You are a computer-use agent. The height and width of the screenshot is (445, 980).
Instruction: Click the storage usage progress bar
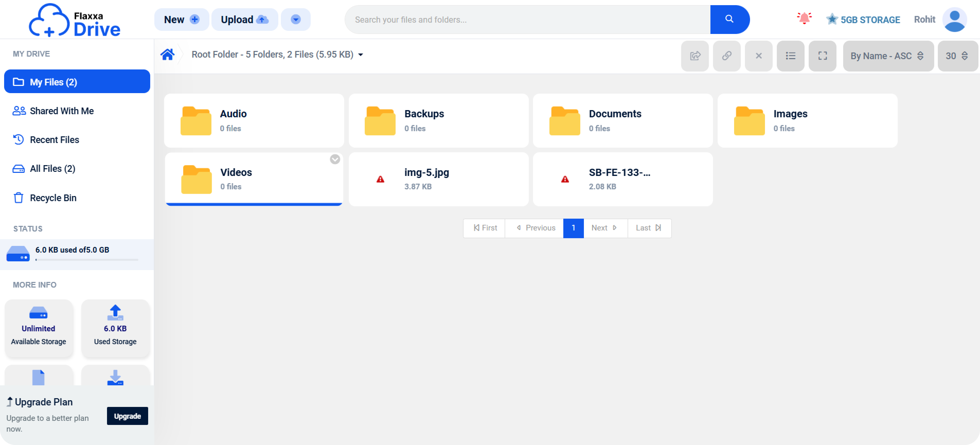87,260
